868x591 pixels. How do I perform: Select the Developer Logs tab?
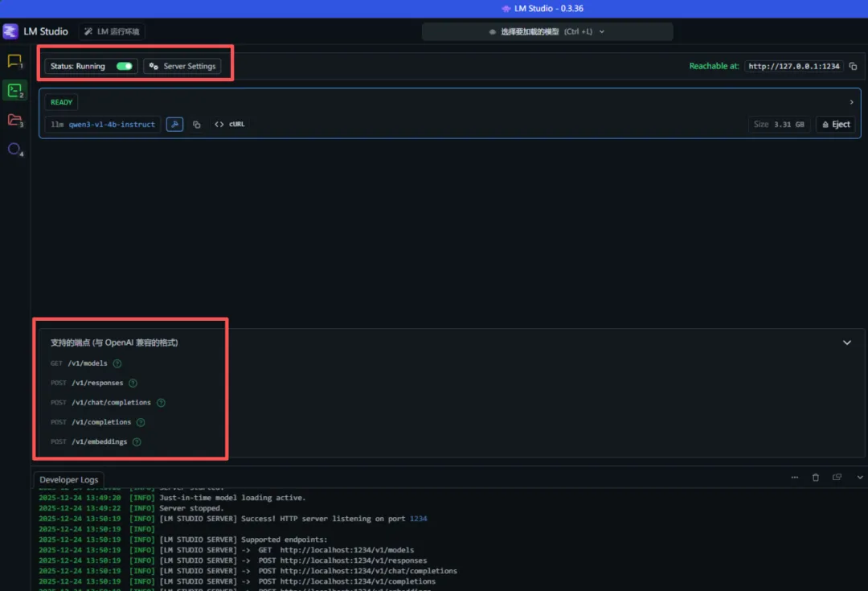[68, 480]
